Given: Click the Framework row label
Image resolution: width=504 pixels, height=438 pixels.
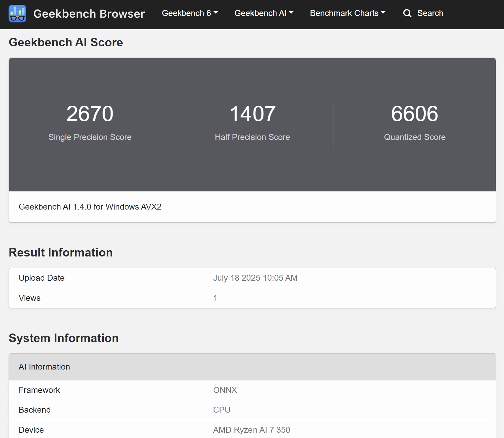Looking at the screenshot, I should [x=39, y=390].
